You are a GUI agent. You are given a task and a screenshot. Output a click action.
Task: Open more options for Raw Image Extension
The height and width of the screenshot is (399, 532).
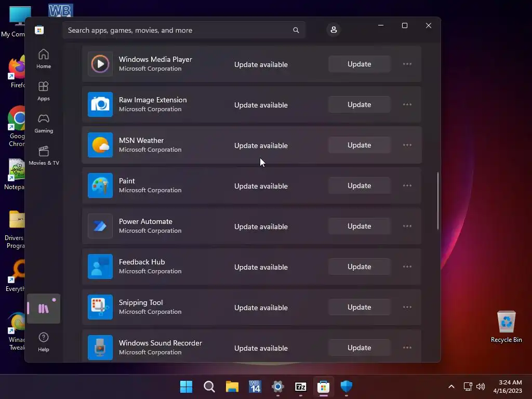pos(407,104)
